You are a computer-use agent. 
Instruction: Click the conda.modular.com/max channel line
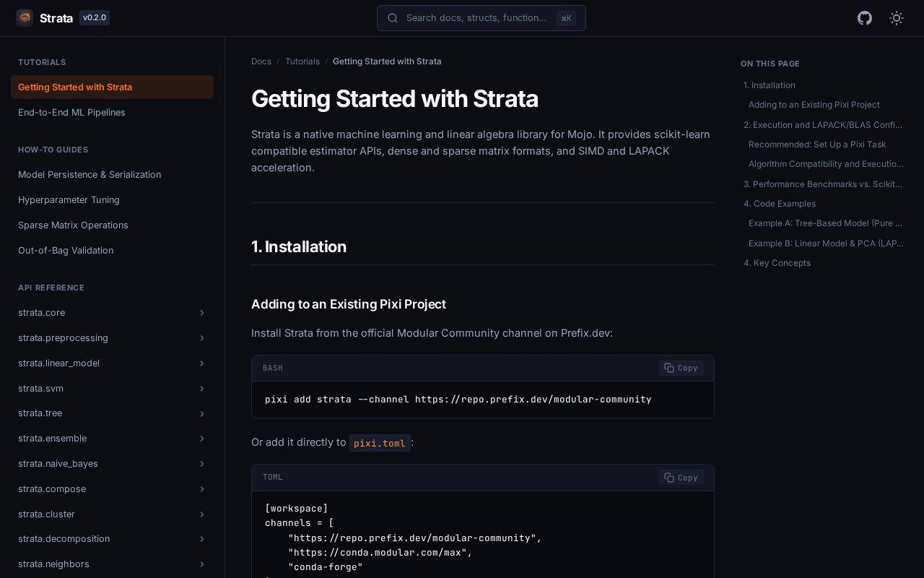[380, 553]
